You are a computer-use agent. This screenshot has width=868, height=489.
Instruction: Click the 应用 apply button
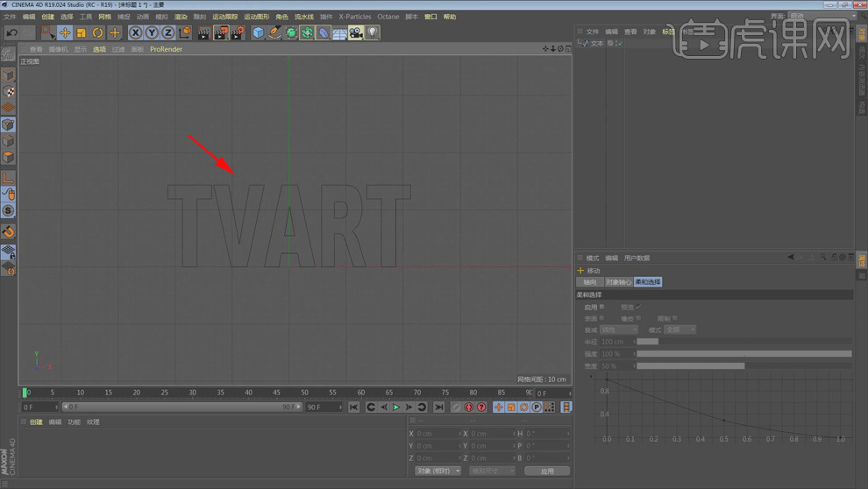tap(547, 471)
